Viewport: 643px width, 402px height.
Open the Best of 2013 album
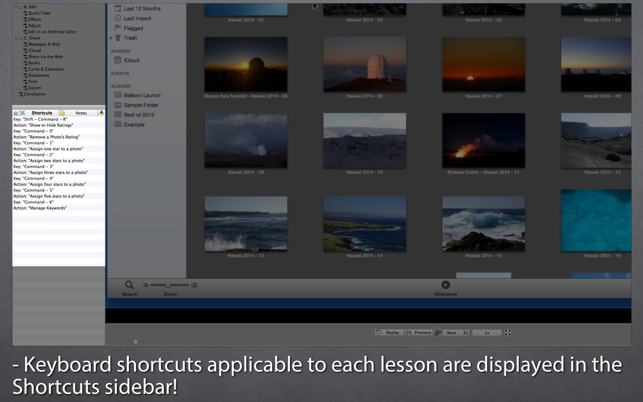pos(134,115)
